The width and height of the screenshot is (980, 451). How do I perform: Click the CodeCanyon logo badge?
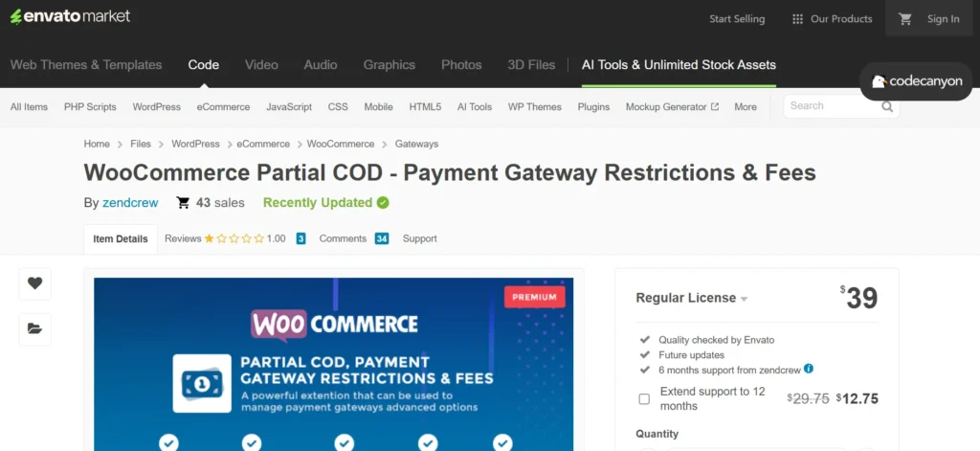(x=916, y=82)
